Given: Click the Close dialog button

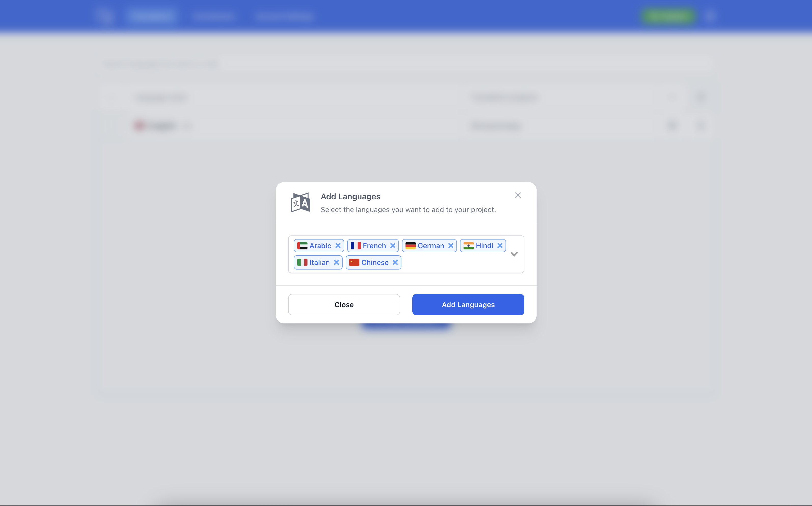Looking at the screenshot, I should (x=517, y=195).
